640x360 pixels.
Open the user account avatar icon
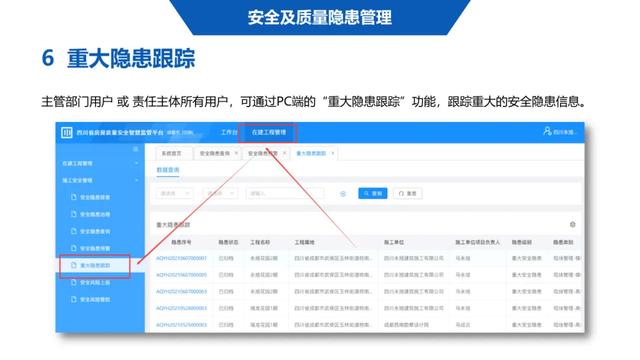(547, 131)
